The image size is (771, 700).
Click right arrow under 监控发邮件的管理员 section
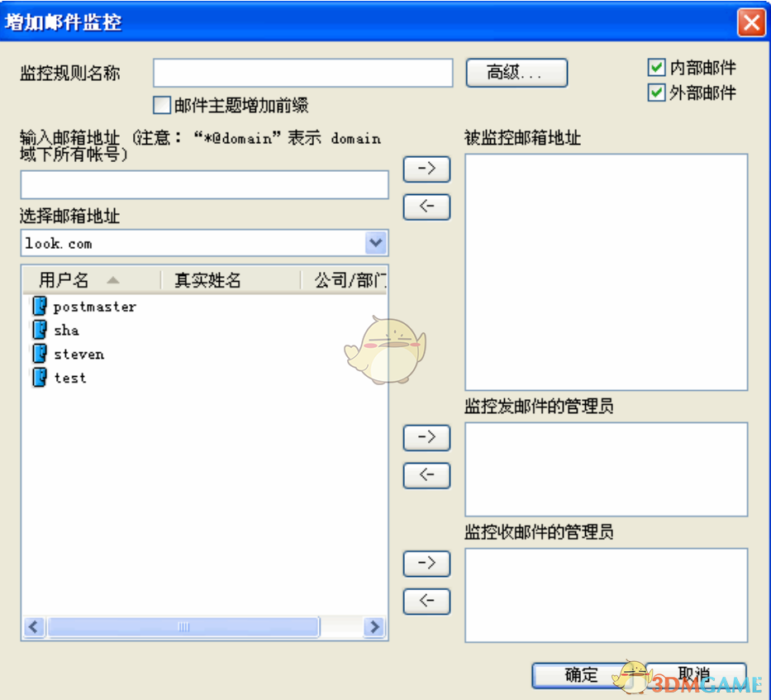tap(426, 437)
